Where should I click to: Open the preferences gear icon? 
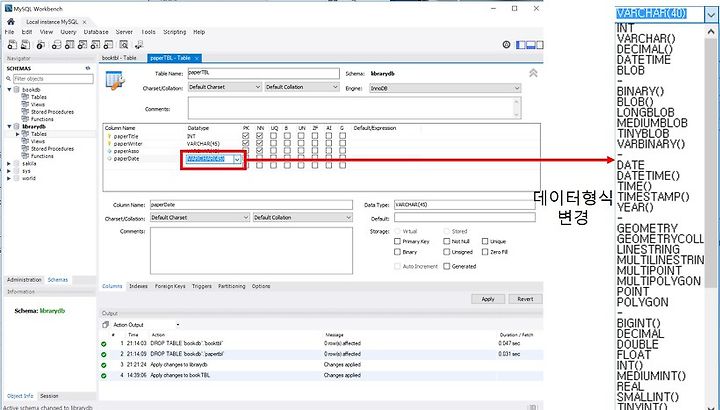click(506, 45)
